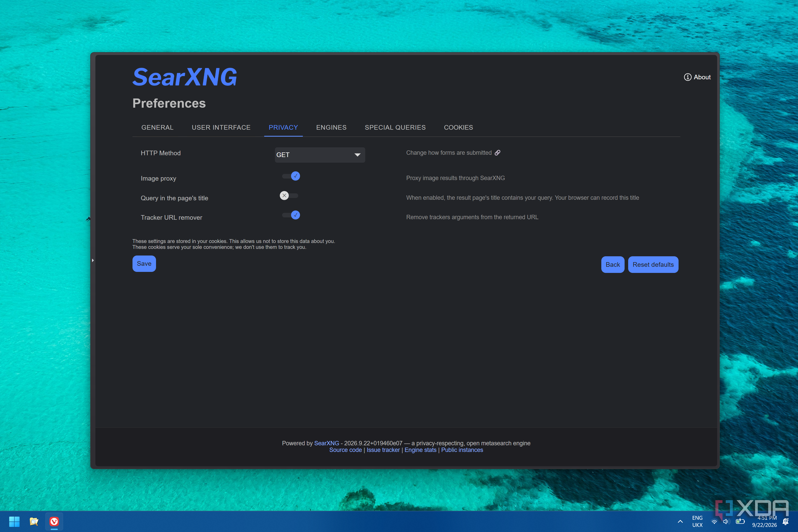Click the 'HTTP Method' label

click(161, 153)
